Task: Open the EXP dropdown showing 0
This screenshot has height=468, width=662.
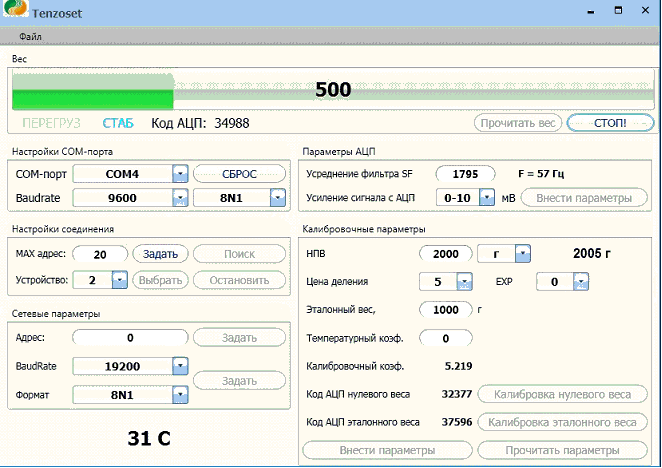Action: click(581, 282)
